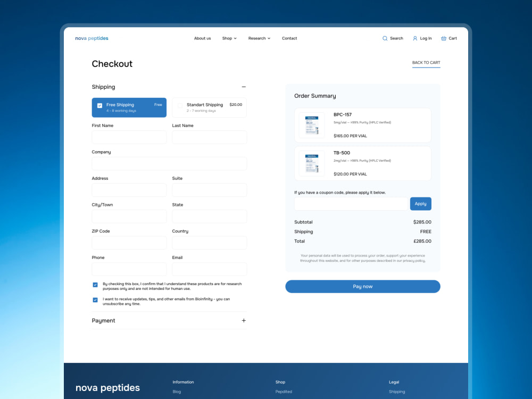This screenshot has width=532, height=399.
Task: Collapse the Shipping section minus icon
Action: pos(244,87)
